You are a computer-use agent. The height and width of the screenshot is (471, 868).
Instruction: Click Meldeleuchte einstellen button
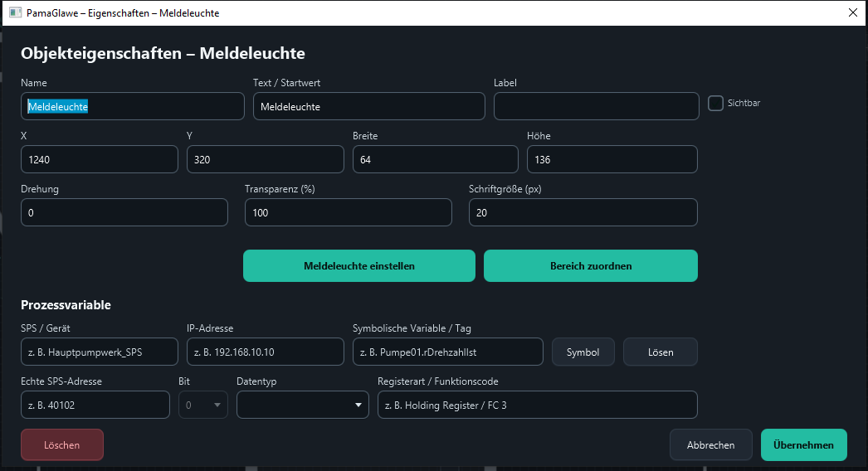(359, 265)
